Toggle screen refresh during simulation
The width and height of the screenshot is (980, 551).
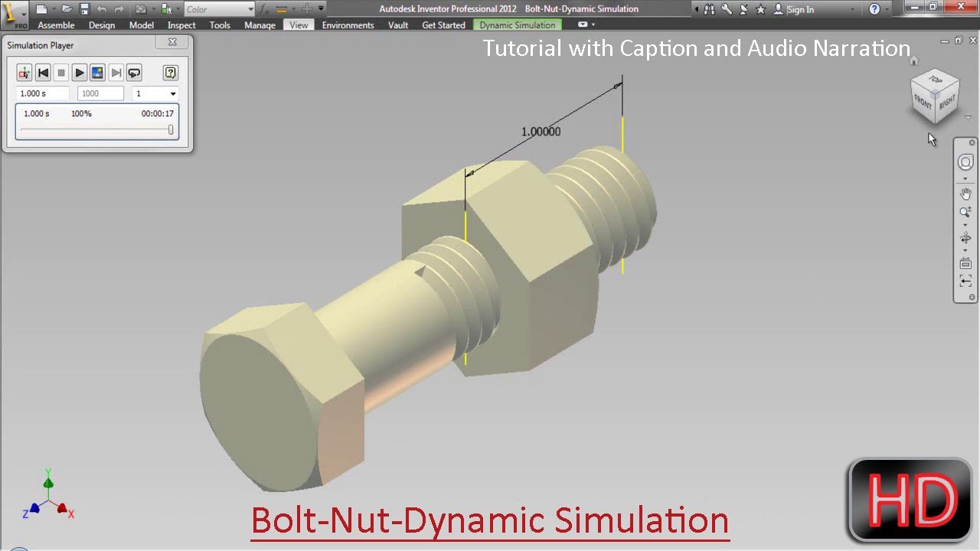pos(97,73)
